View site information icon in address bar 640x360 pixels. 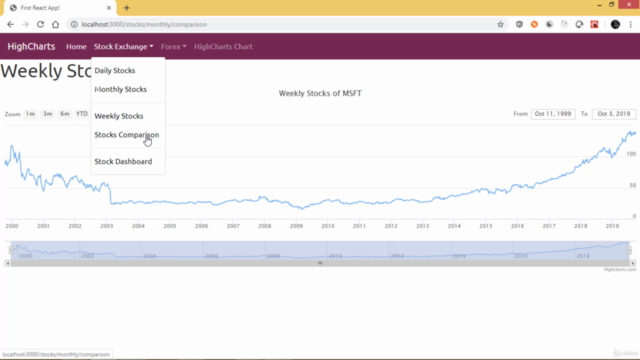pos(74,24)
